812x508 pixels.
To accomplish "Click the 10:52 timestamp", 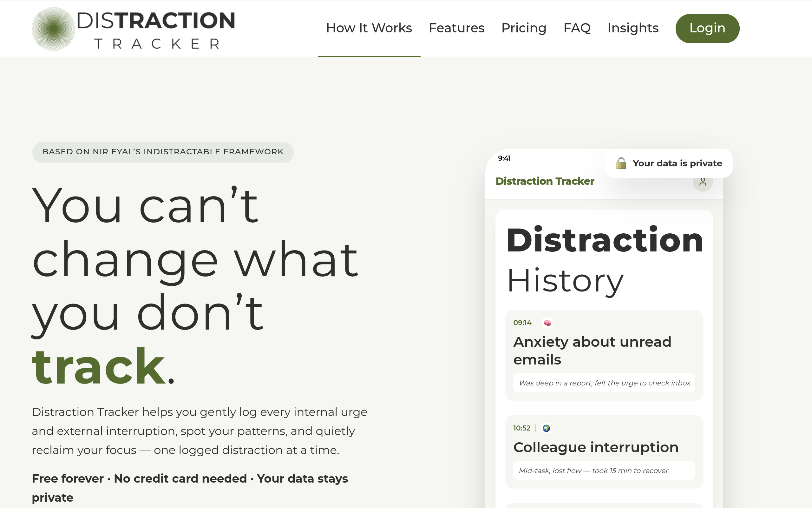I will 521,428.
